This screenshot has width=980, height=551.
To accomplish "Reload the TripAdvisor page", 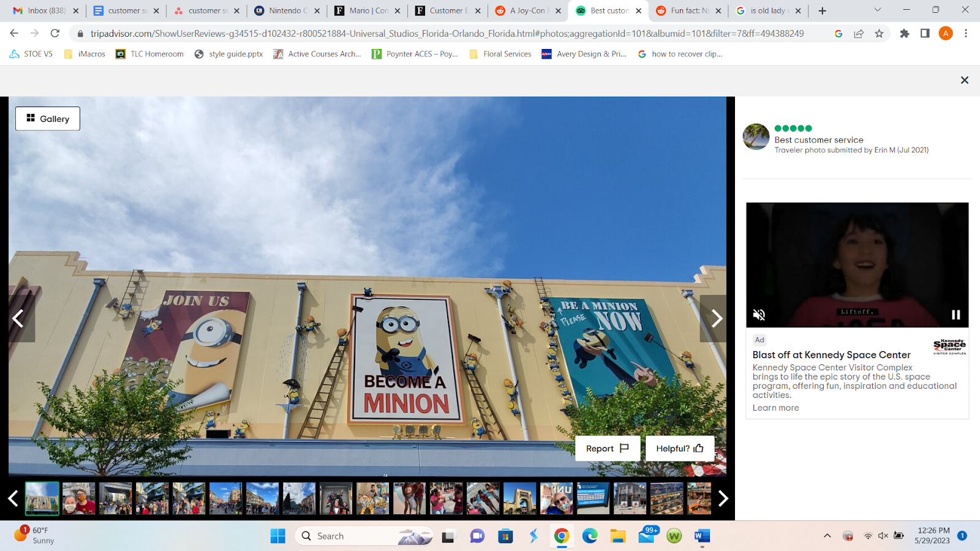I will pos(55,34).
